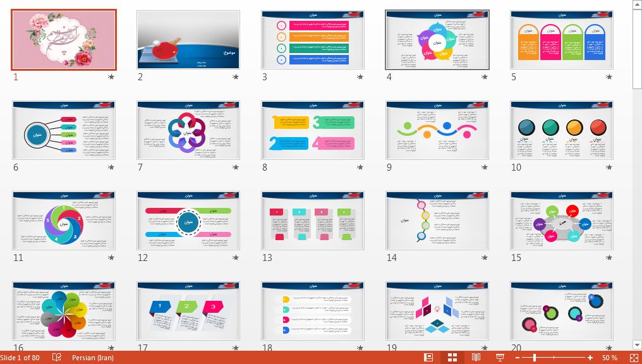Click the spell check icon in status bar

(56, 358)
